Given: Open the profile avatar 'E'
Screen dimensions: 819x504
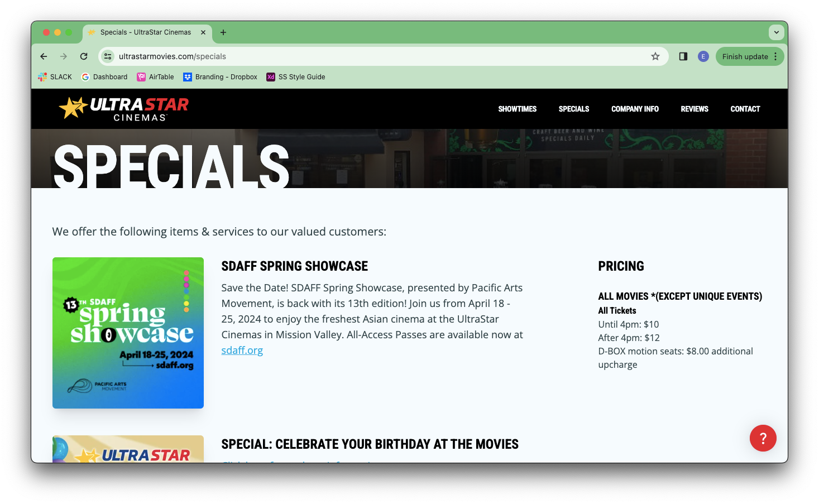Looking at the screenshot, I should point(703,56).
